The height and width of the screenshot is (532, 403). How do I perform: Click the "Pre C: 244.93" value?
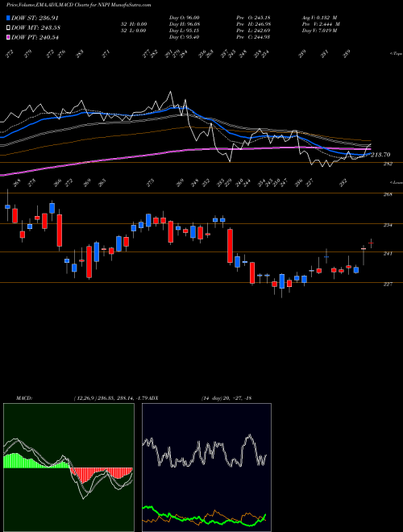[253, 37]
